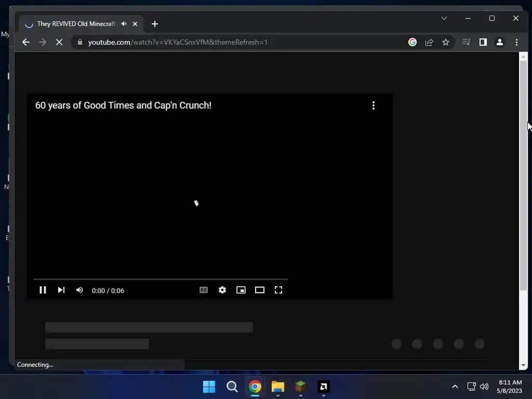Viewport: 532px width, 399px height.
Task: Open the video player settings gear
Action: [x=222, y=290]
